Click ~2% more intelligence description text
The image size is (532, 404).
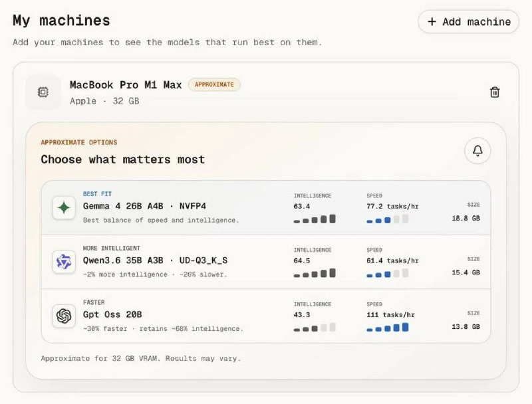tap(155, 274)
